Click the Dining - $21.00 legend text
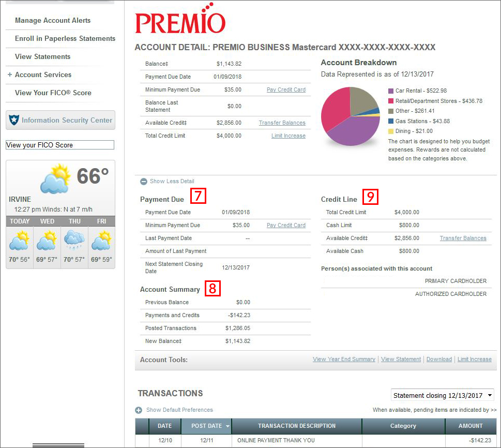The height and width of the screenshot is (448, 501). [x=414, y=131]
